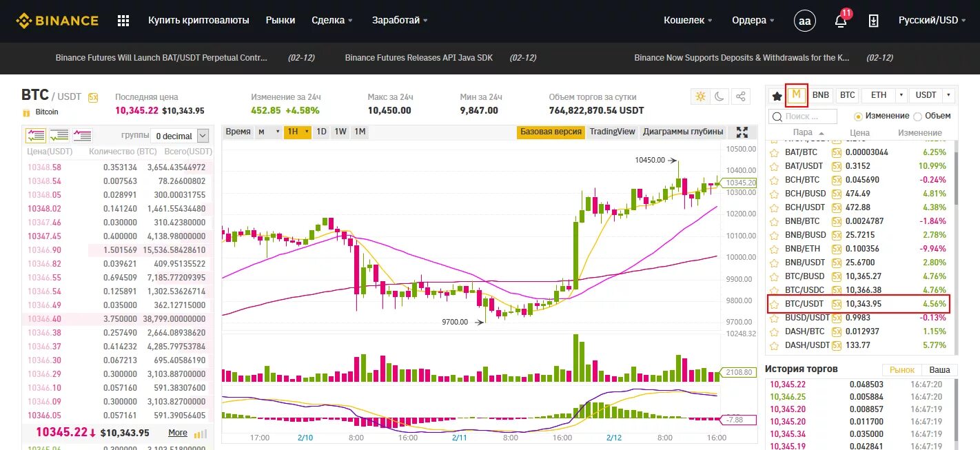Click order book price 10346.40
980x450 pixels.
tap(44, 318)
